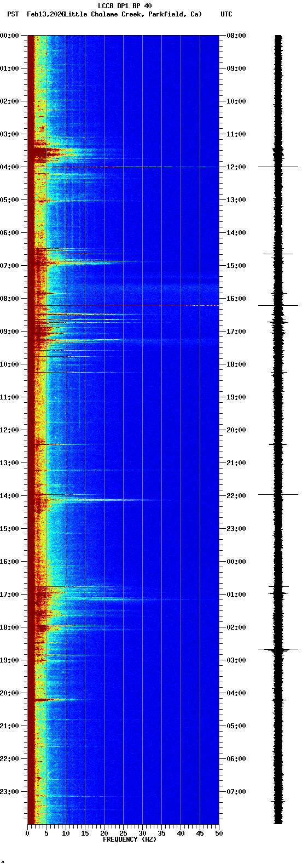Click the date Feb13,2026
This screenshot has height=868, width=302.
point(45,14)
